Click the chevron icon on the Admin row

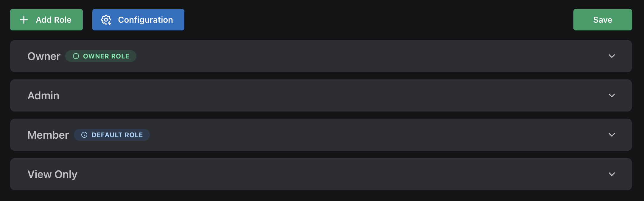[x=612, y=95]
